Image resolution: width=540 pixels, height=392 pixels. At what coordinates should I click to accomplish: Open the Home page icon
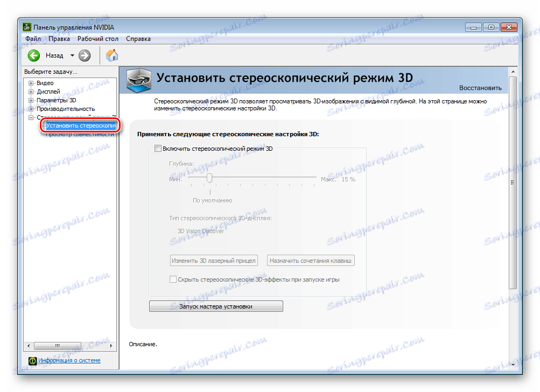click(x=111, y=55)
